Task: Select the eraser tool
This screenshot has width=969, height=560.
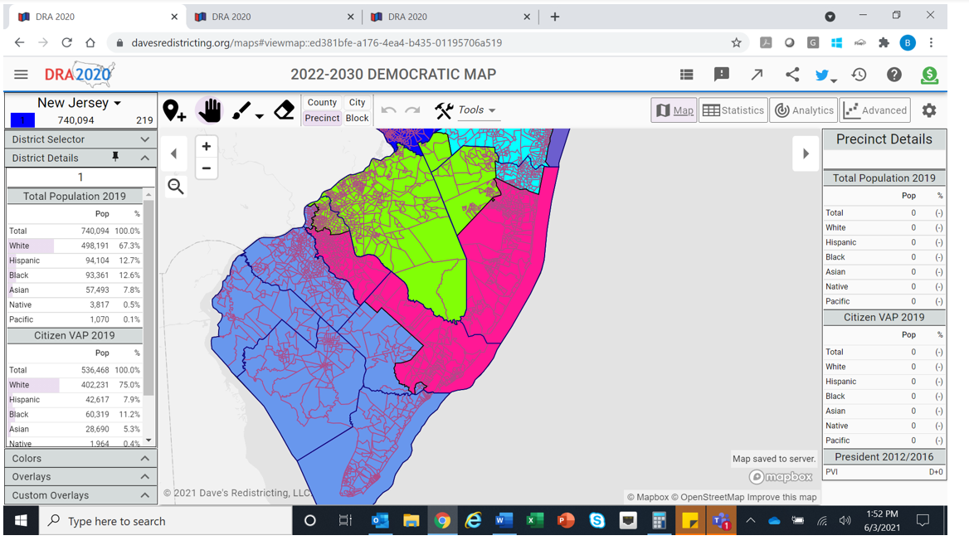Action: [x=284, y=110]
